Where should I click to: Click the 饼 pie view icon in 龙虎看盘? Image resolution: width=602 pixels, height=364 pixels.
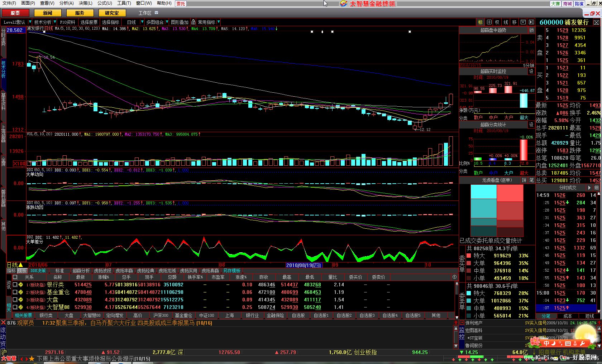pos(524,180)
